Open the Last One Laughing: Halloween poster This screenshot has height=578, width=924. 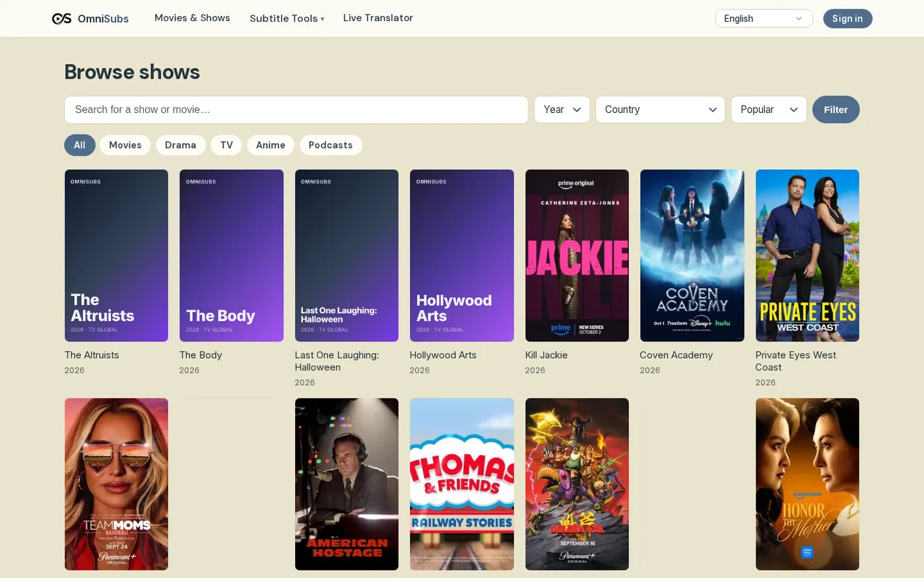346,256
